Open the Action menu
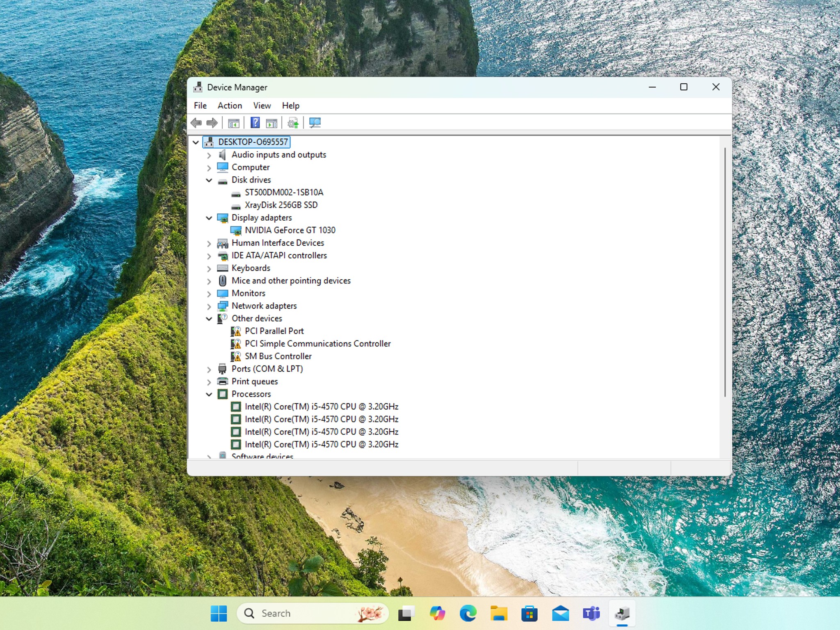The height and width of the screenshot is (630, 840). pyautogui.click(x=230, y=105)
